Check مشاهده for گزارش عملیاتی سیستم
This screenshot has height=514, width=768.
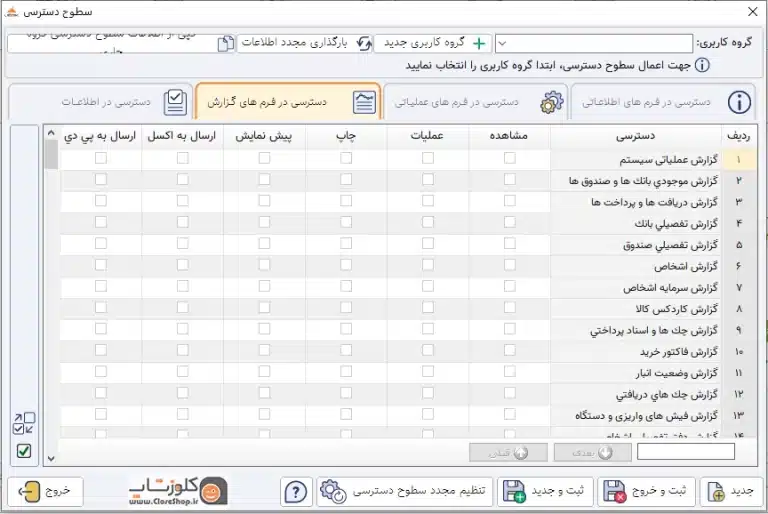(510, 158)
